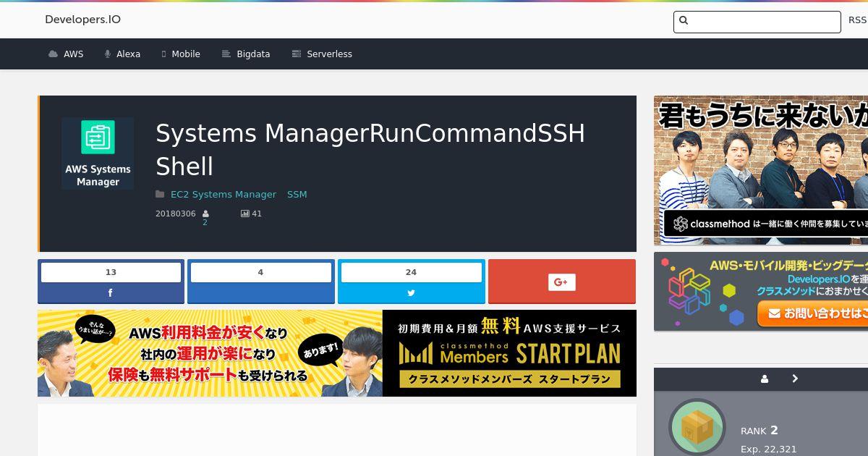Click the person icon in the sidebar author panel
The image size is (868, 456).
[765, 379]
